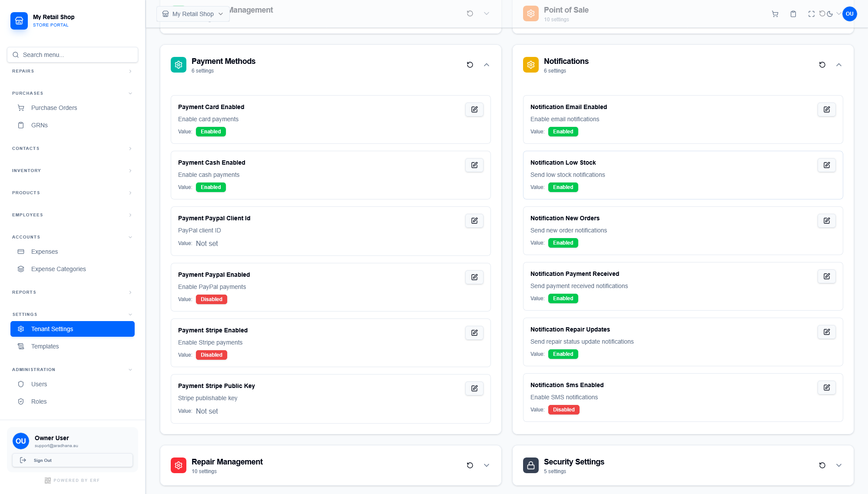Toggle fullscreen mode from header
The height and width of the screenshot is (494, 868).
(x=812, y=14)
